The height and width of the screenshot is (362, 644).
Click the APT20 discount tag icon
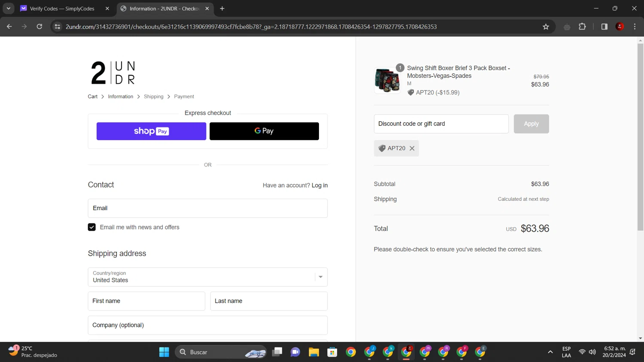point(382,148)
